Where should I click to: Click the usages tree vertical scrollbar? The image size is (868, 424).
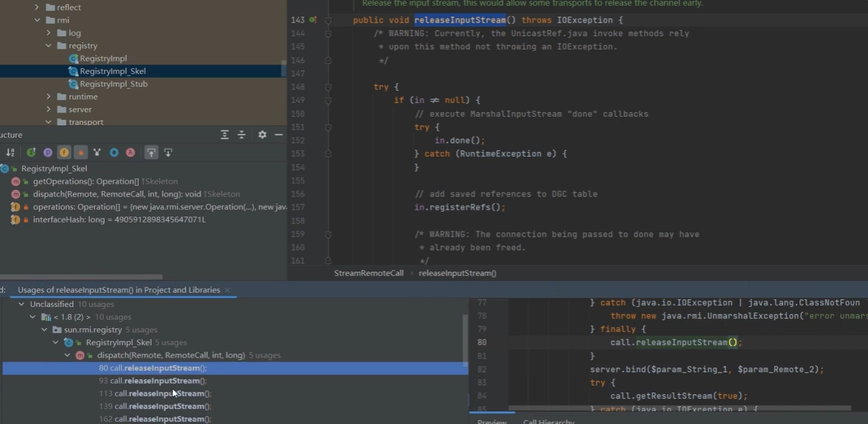coord(464,341)
